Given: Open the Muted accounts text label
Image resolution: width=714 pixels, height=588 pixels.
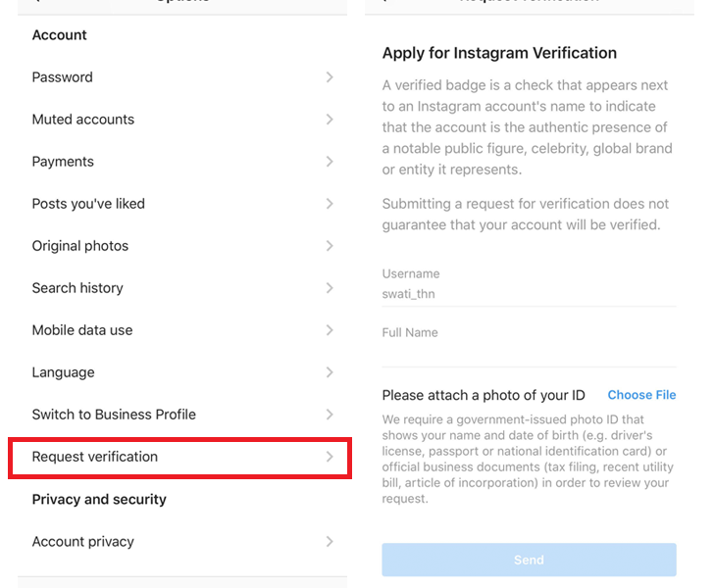Looking at the screenshot, I should [83, 120].
